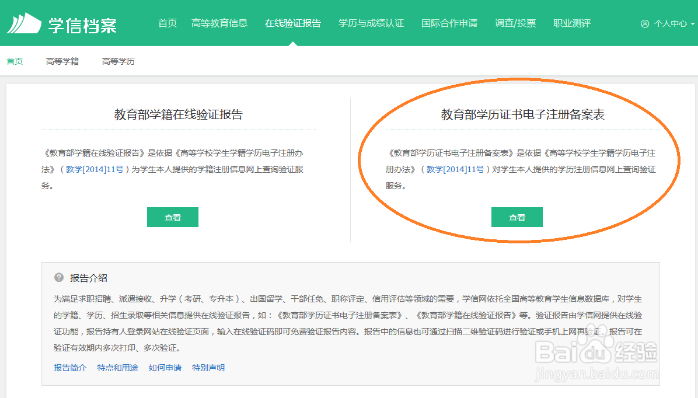Open the 首页 item in the top navigation
The width and height of the screenshot is (698, 398).
click(167, 23)
